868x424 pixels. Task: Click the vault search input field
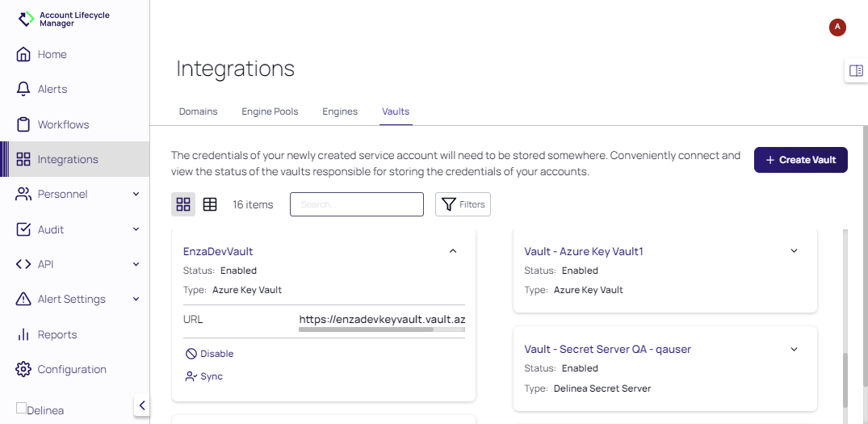coord(356,204)
